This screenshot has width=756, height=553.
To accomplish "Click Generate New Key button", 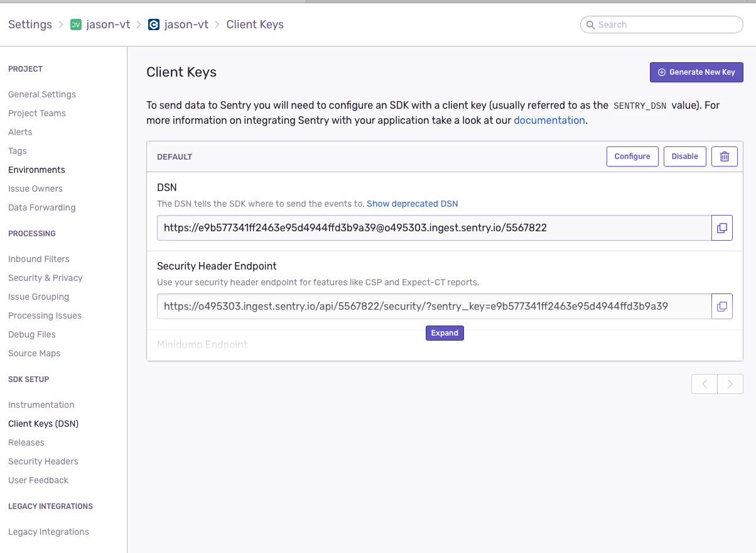I will click(x=696, y=72).
